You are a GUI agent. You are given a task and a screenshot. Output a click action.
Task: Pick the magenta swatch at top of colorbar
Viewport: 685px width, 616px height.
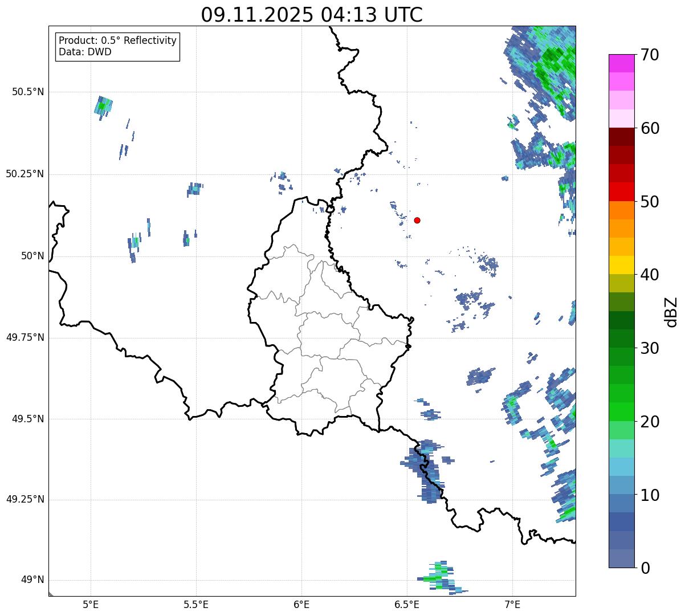(x=621, y=63)
